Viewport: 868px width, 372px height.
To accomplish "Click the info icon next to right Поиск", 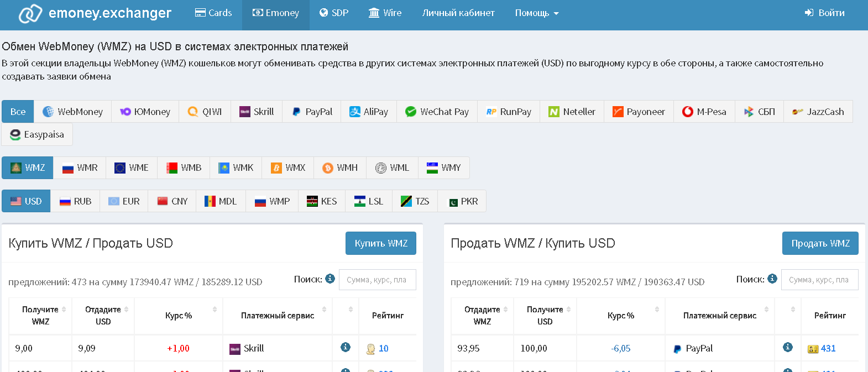I will point(772,279).
